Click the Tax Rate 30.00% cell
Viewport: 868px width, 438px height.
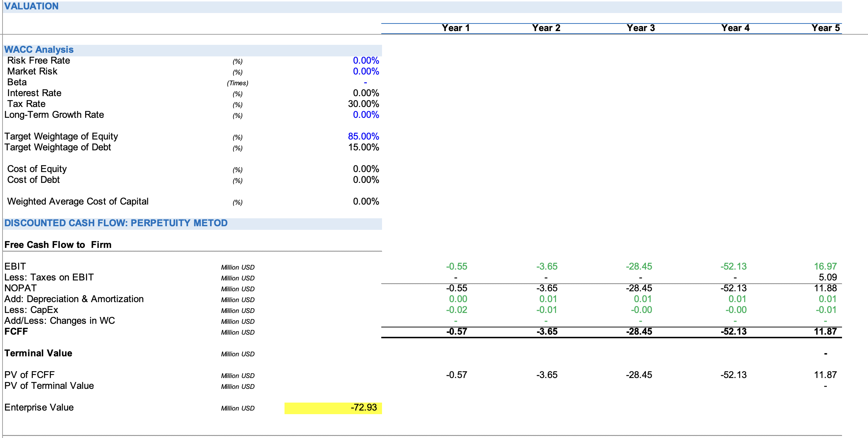[363, 104]
